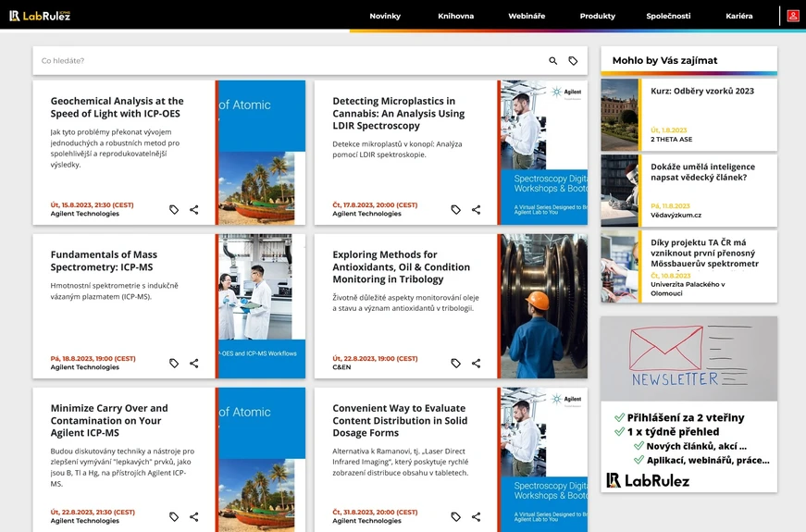Open the Společnosti menu
This screenshot has height=532, width=806.
668,16
